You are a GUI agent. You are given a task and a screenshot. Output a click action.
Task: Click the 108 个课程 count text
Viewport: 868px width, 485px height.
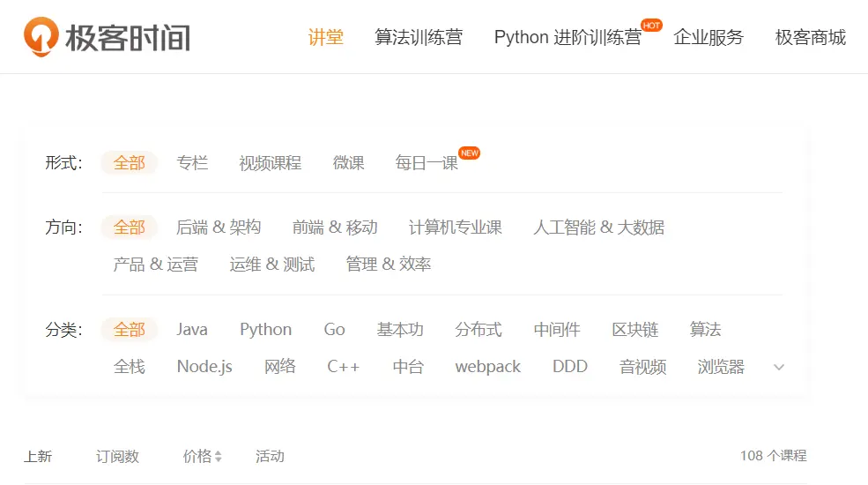pos(774,456)
